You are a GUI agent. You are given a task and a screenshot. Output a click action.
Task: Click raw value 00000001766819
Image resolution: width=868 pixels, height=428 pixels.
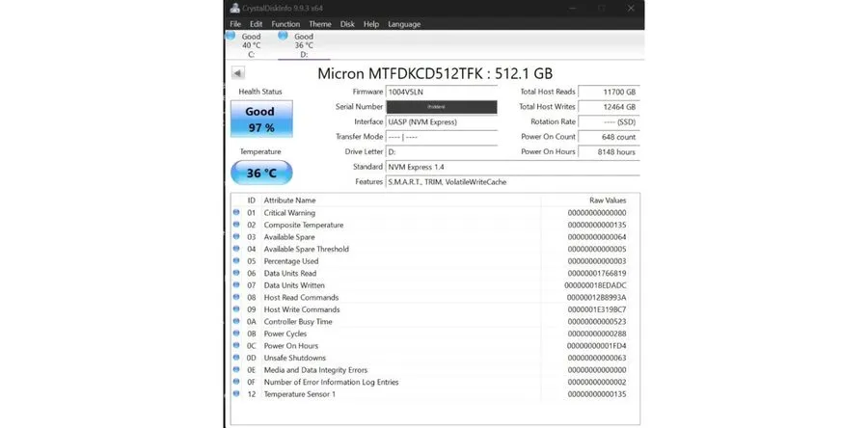pyautogui.click(x=597, y=273)
